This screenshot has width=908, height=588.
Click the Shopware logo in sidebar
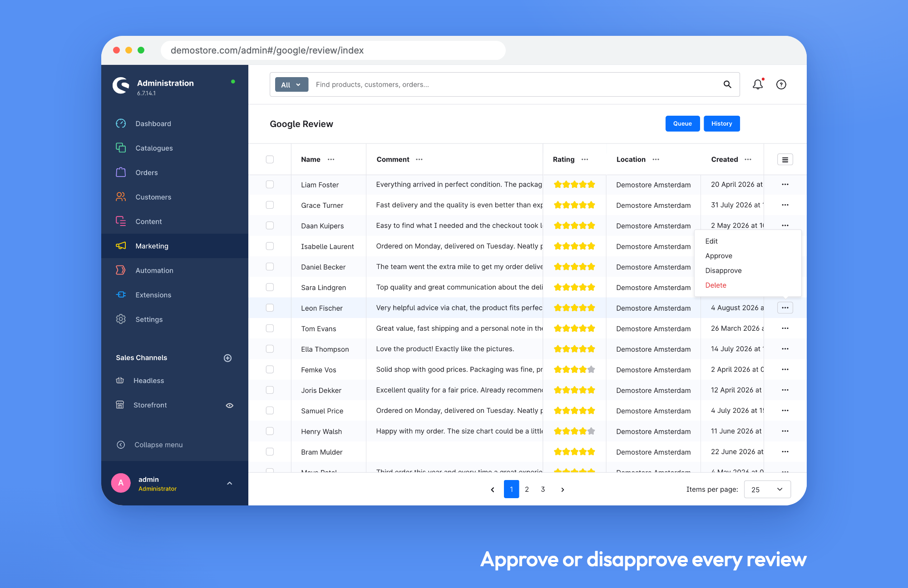pyautogui.click(x=121, y=86)
